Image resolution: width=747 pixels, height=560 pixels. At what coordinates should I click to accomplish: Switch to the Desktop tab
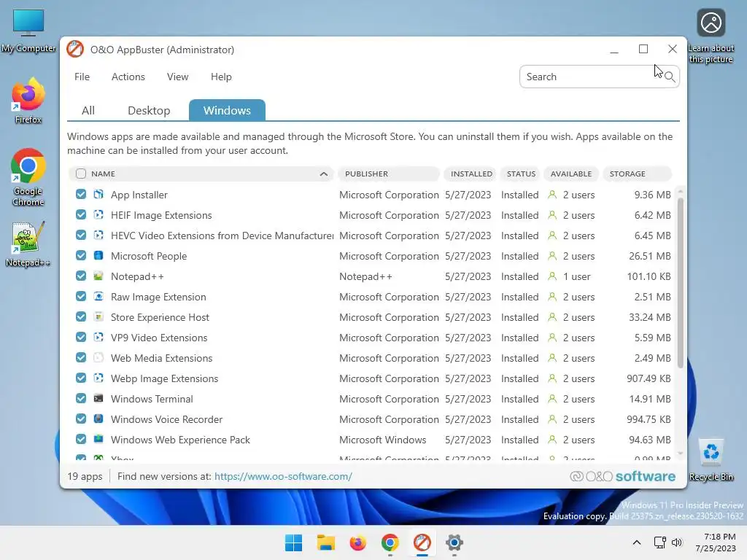tap(149, 111)
